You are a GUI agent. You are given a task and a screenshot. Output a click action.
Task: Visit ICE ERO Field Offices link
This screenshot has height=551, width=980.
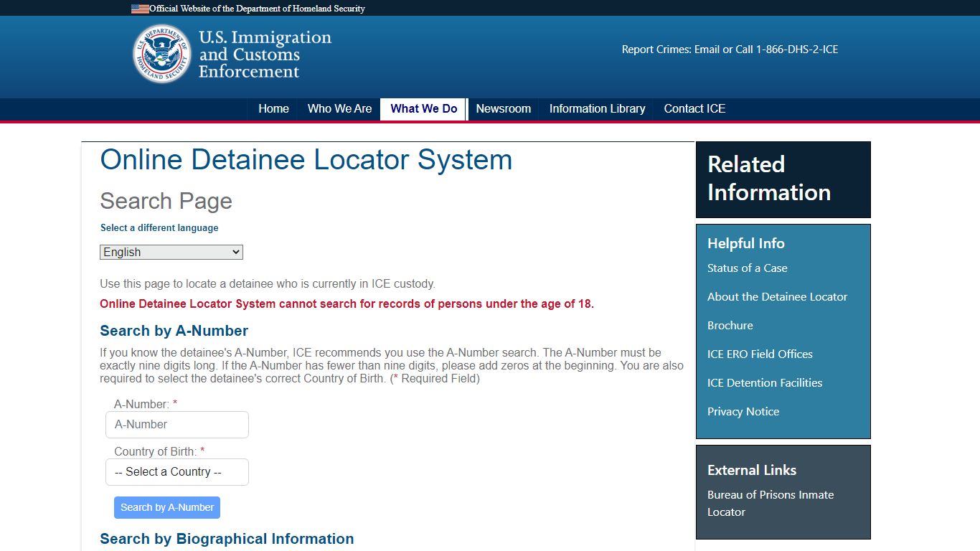click(760, 354)
